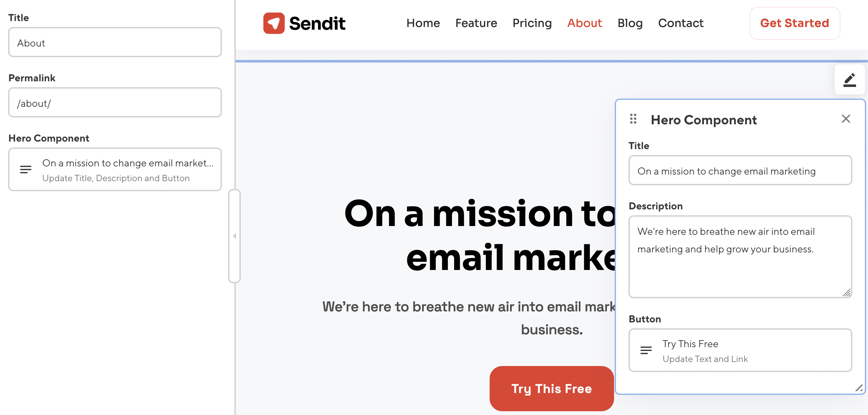The image size is (868, 415).
Task: Click the Hero Component Title field
Action: click(x=740, y=171)
